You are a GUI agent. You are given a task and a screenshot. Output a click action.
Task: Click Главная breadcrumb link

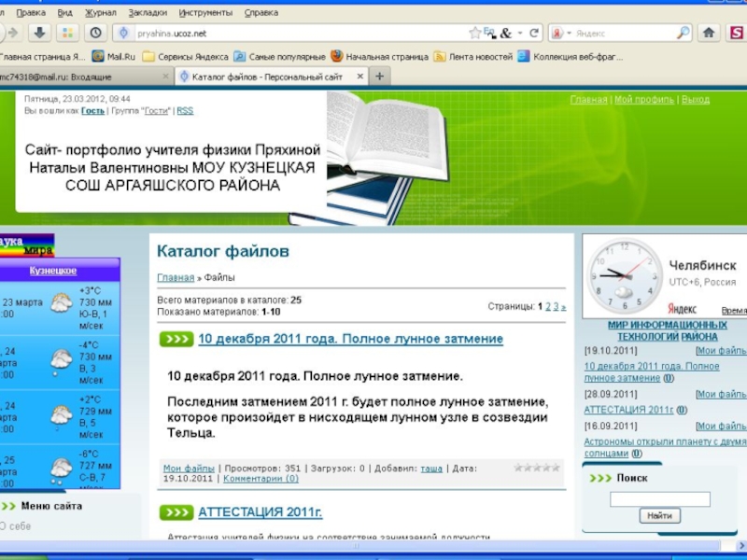click(176, 277)
